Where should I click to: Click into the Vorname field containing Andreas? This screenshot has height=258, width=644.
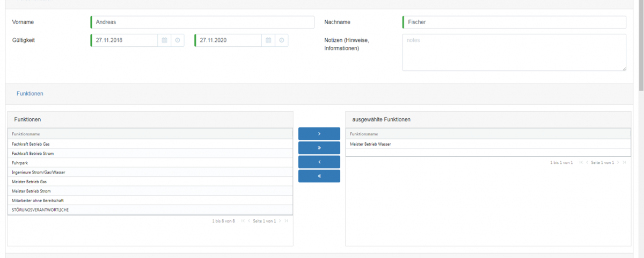[203, 23]
